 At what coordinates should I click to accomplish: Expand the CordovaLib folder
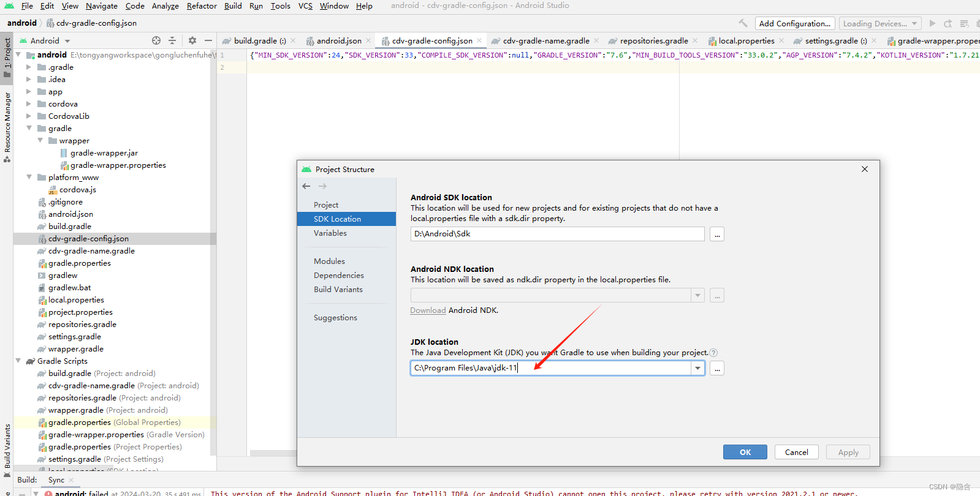29,116
